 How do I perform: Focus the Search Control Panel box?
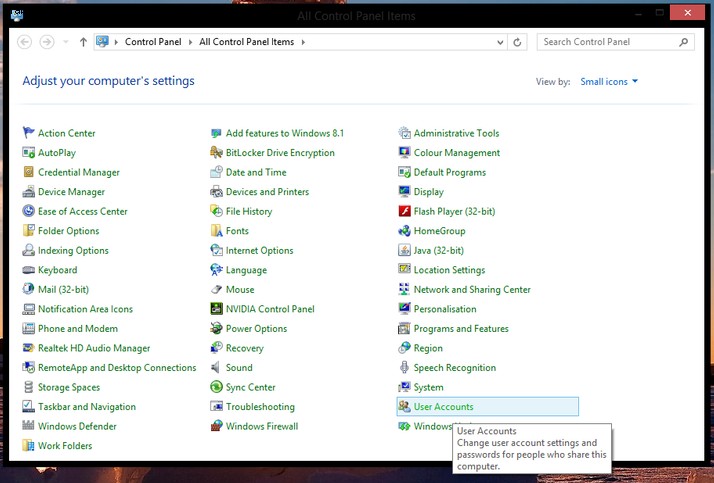[x=616, y=42]
